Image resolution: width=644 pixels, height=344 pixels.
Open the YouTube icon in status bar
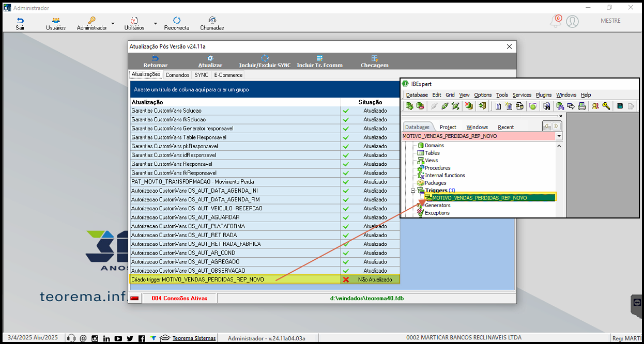point(118,338)
